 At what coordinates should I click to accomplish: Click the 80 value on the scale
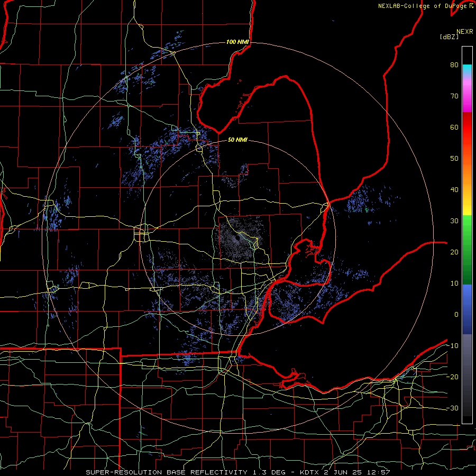pyautogui.click(x=454, y=65)
